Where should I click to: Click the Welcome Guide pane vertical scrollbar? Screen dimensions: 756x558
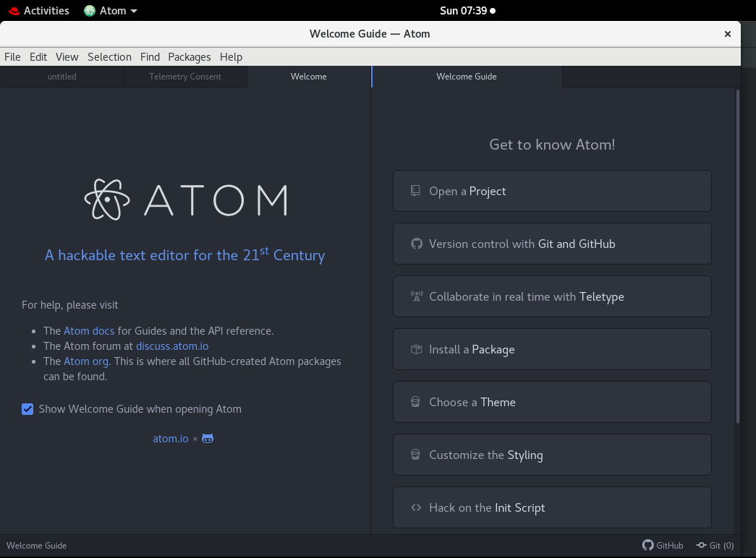[738, 257]
